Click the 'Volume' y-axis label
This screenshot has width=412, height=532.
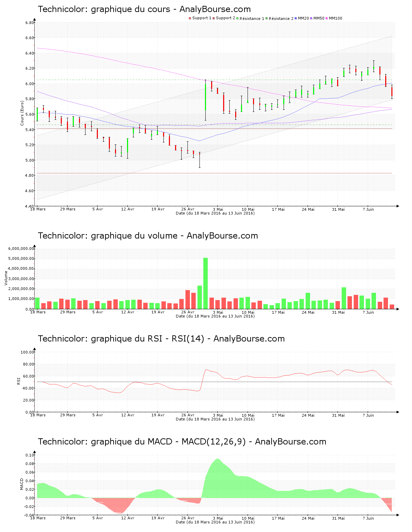(6, 278)
